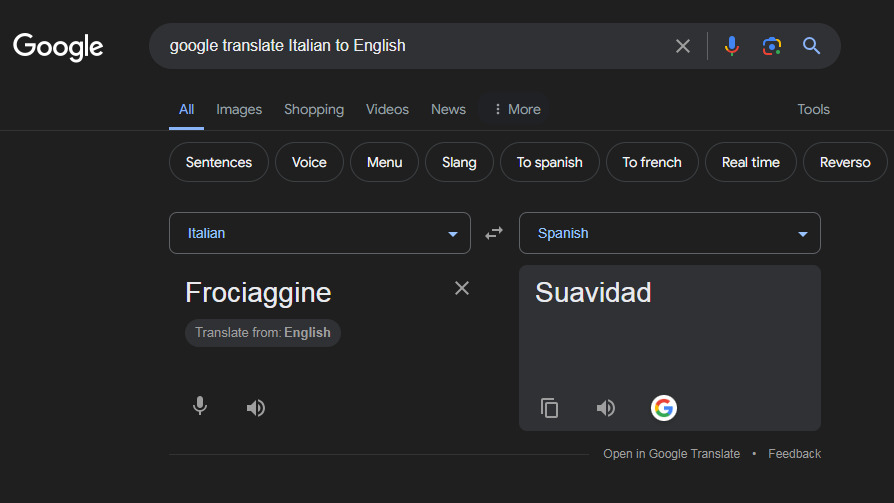
Task: Choose the Voice suggestion chip
Action: (x=309, y=163)
